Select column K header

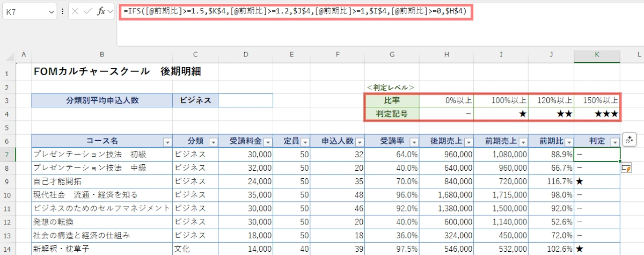[597, 54]
